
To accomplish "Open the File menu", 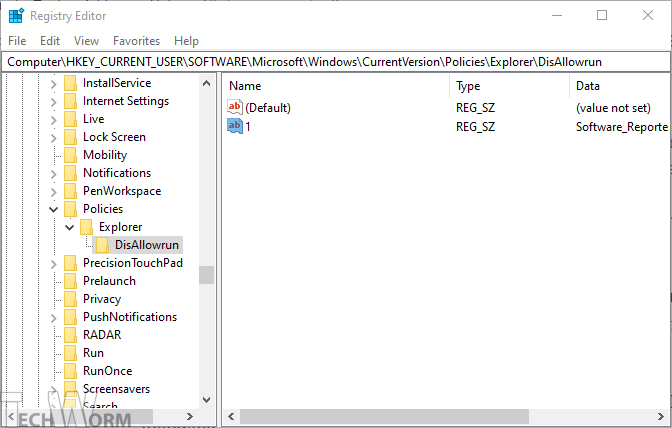I will click(17, 41).
